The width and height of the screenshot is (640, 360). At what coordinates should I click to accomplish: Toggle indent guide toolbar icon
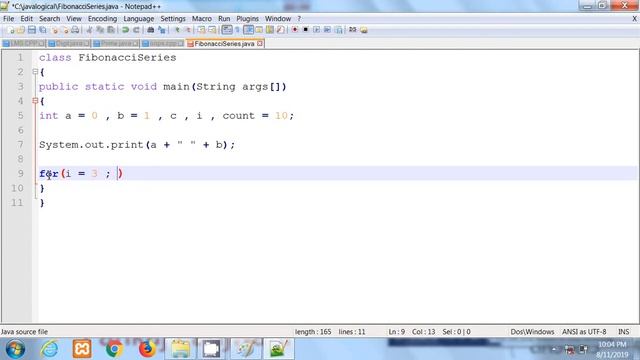tap(248, 30)
